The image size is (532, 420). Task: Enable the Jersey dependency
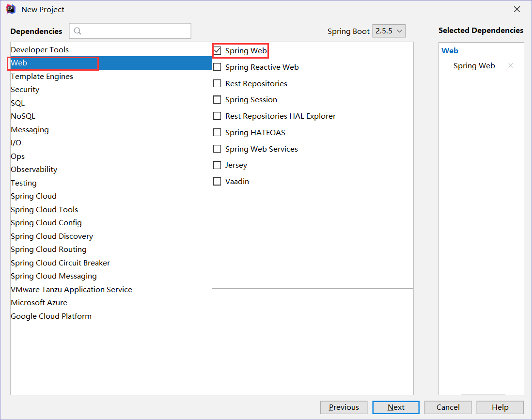coord(217,165)
